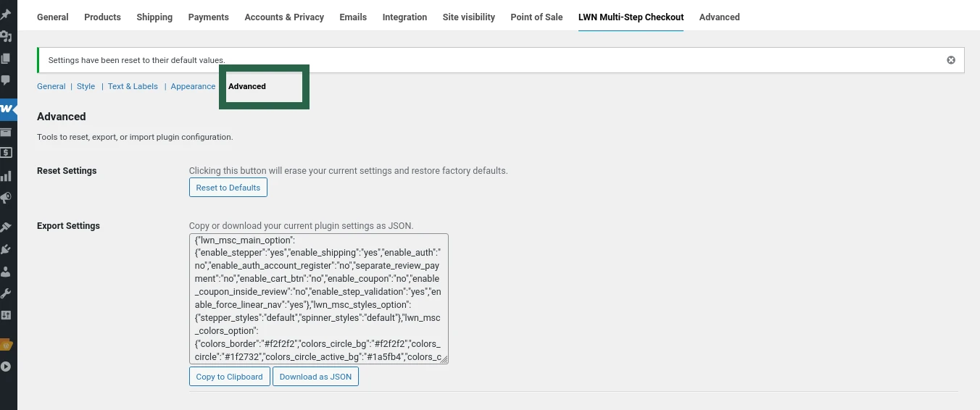
Task: Switch to the Shipping settings tab
Action: pos(154,17)
